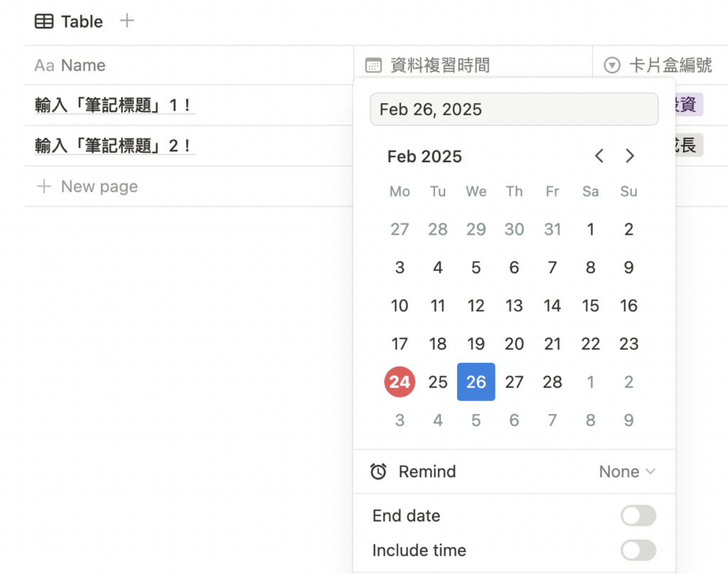Select today's date 24 in calendar
Screen dimensions: 728x574
400,382
